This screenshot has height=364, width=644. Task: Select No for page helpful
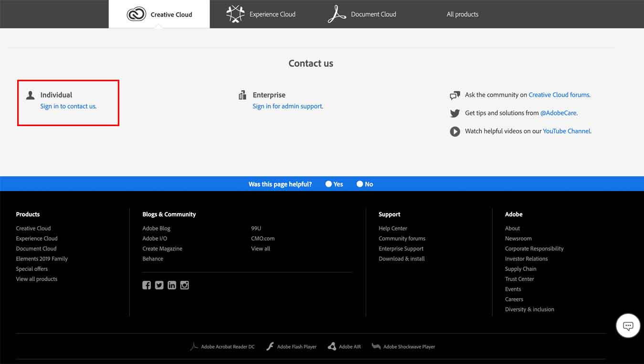[x=360, y=184]
